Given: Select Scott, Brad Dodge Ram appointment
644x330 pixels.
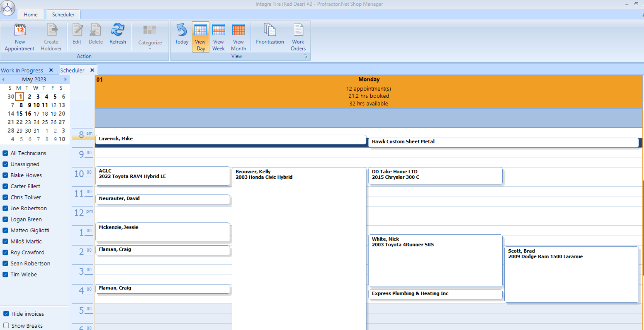Looking at the screenshot, I should tap(572, 274).
